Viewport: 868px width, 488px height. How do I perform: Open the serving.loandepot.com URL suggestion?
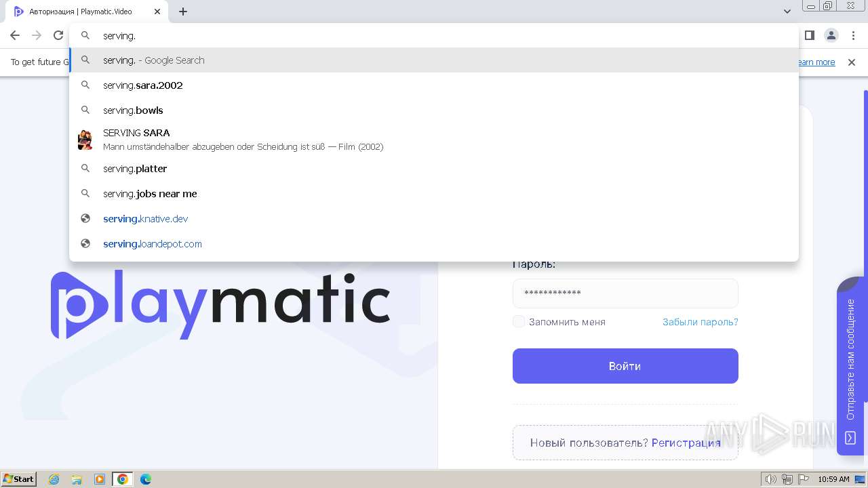(434, 244)
